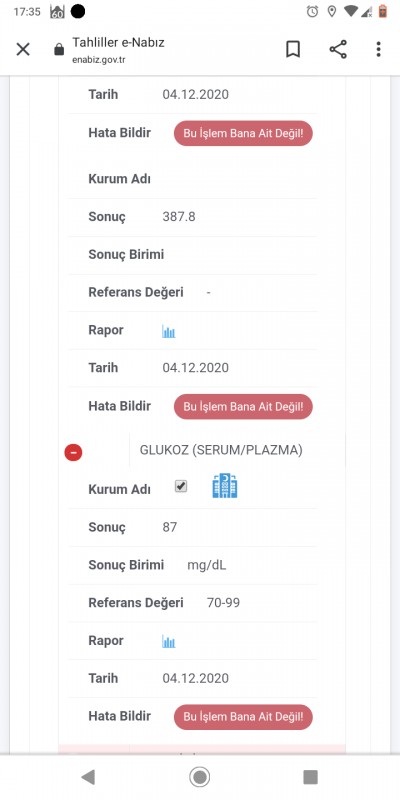Open the three-dot overflow menu
This screenshot has width=400, height=800.
point(378,49)
